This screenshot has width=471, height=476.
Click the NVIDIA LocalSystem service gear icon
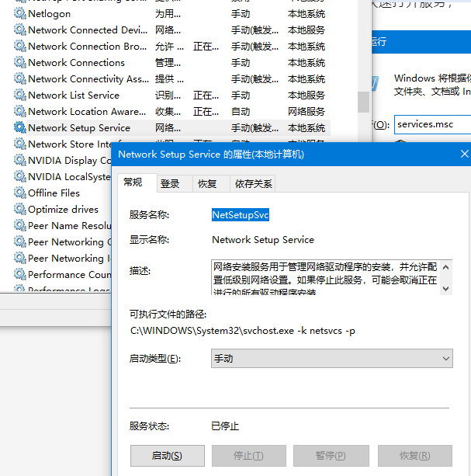pos(20,177)
